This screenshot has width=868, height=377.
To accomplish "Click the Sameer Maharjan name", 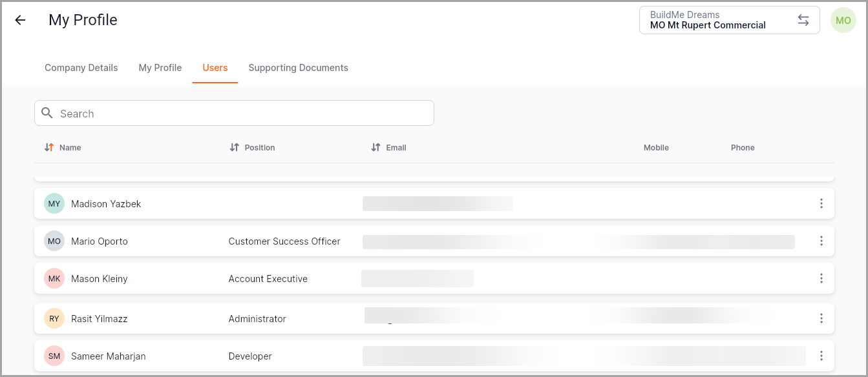I will [108, 356].
